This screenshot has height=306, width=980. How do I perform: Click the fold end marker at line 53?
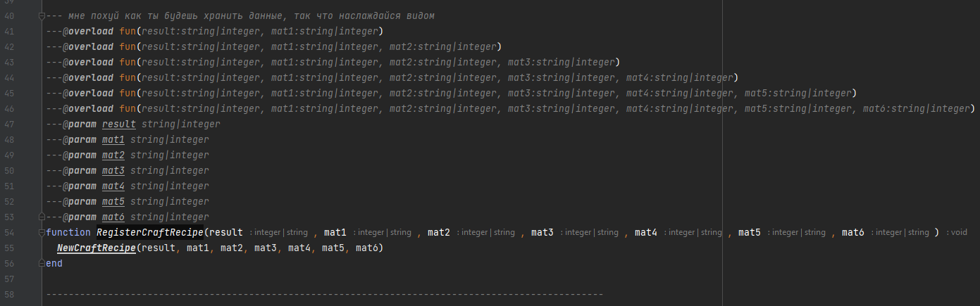(x=42, y=217)
